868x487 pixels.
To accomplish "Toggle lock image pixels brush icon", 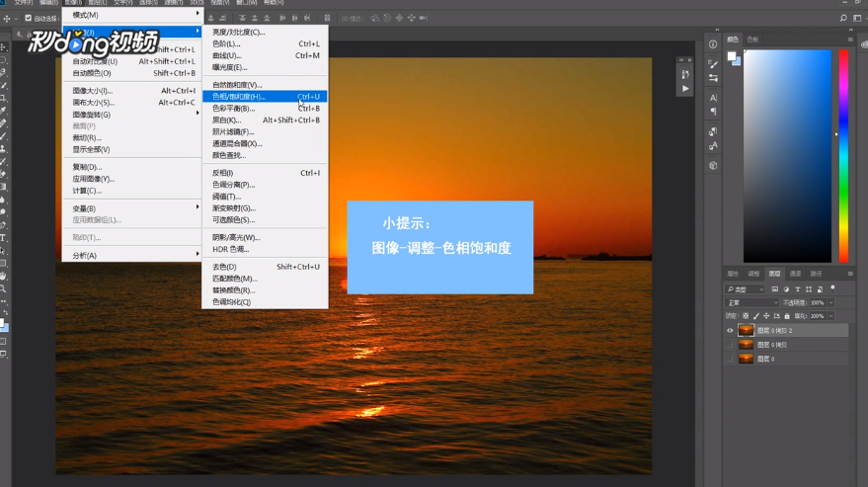I will click(756, 316).
